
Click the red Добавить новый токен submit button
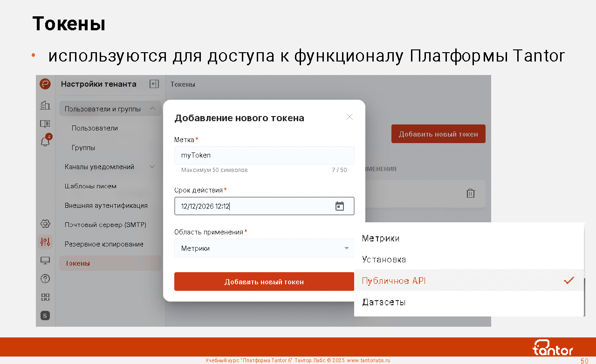(264, 282)
